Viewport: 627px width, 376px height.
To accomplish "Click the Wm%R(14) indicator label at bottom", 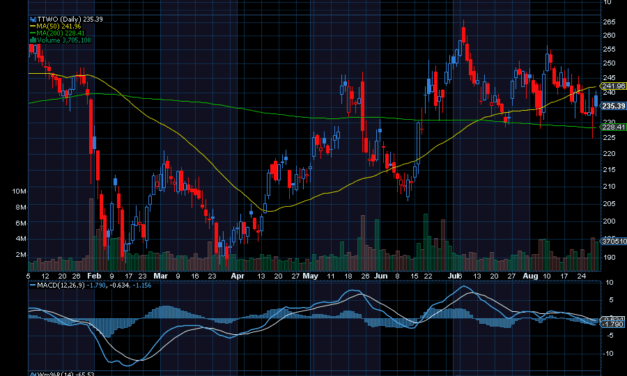I will tap(65, 374).
